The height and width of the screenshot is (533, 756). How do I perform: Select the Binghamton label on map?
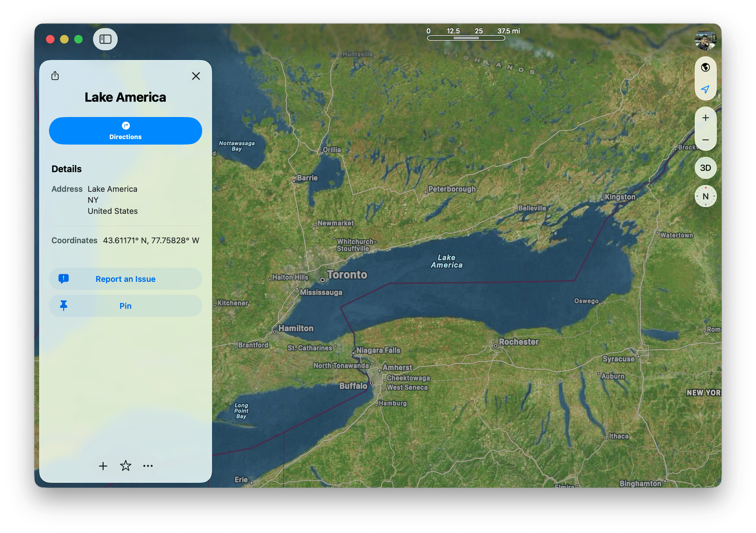[640, 483]
